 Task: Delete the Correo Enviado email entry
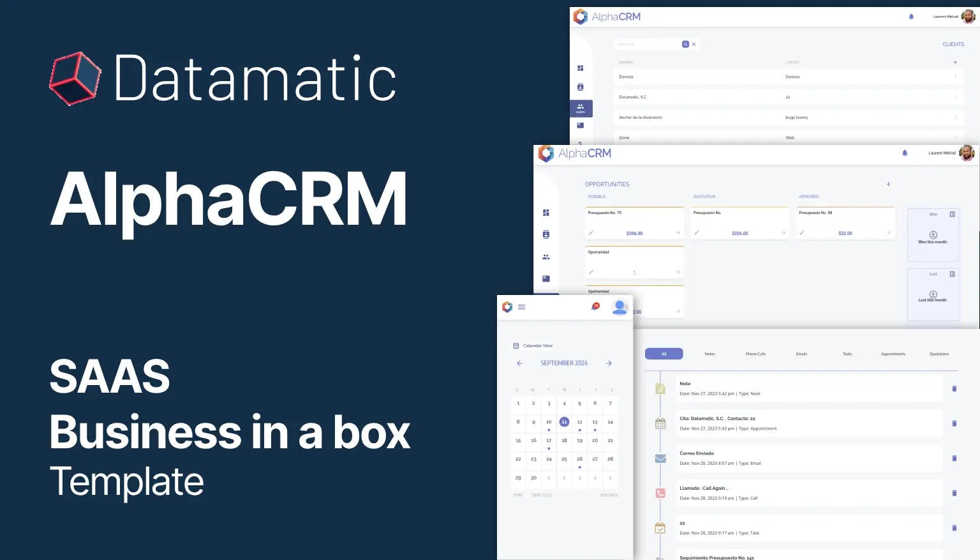(954, 458)
